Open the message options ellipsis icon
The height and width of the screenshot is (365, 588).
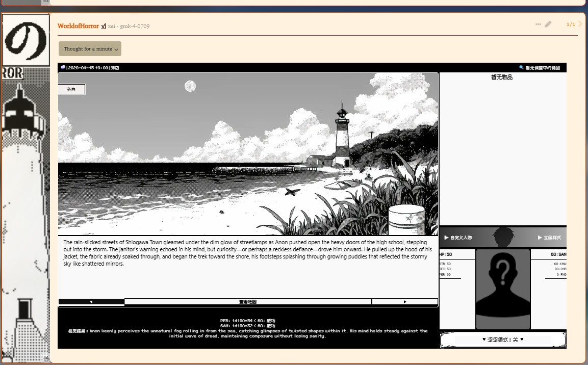[x=538, y=24]
